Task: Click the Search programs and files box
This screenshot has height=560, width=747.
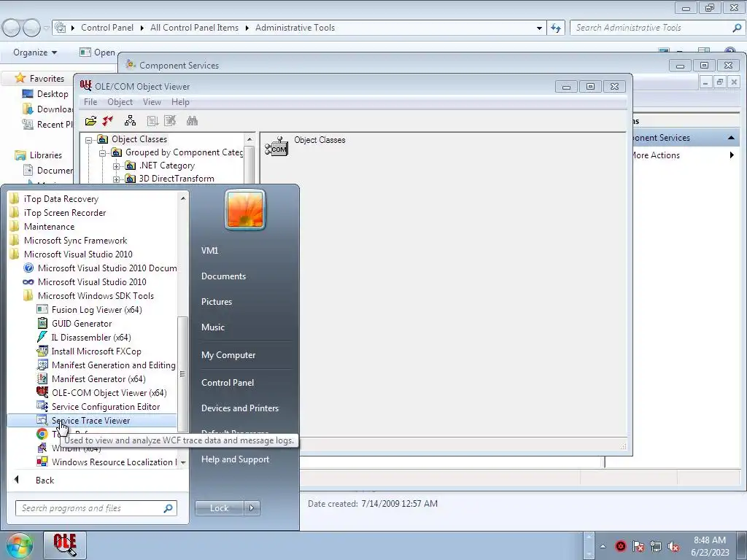Action: (96, 508)
